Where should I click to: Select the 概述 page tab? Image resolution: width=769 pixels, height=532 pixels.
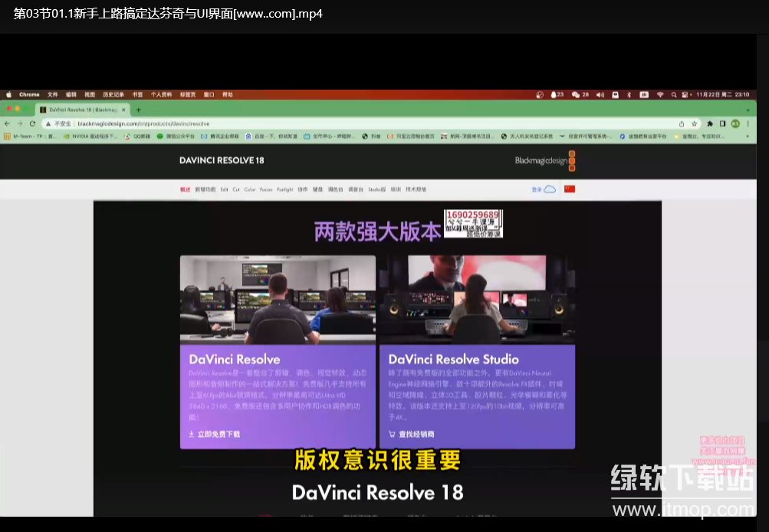click(x=185, y=189)
